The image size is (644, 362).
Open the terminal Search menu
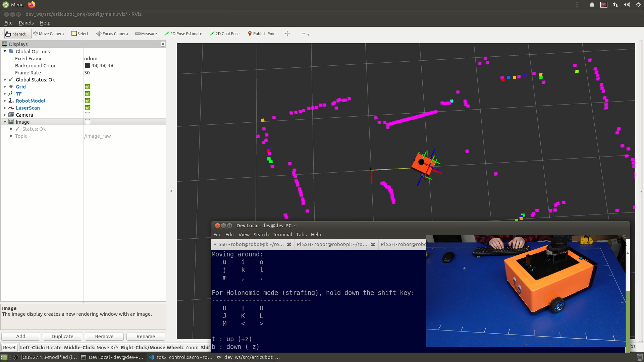(x=261, y=235)
